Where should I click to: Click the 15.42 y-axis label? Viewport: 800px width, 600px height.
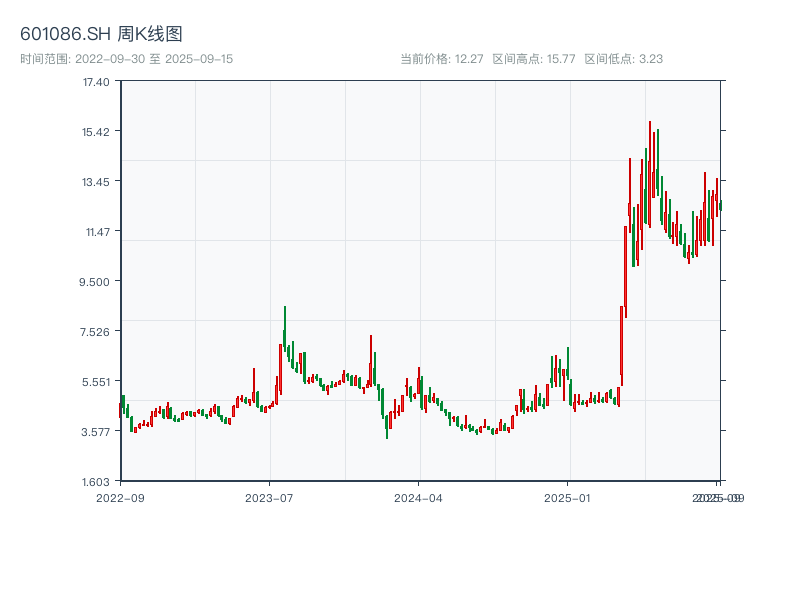(96, 132)
